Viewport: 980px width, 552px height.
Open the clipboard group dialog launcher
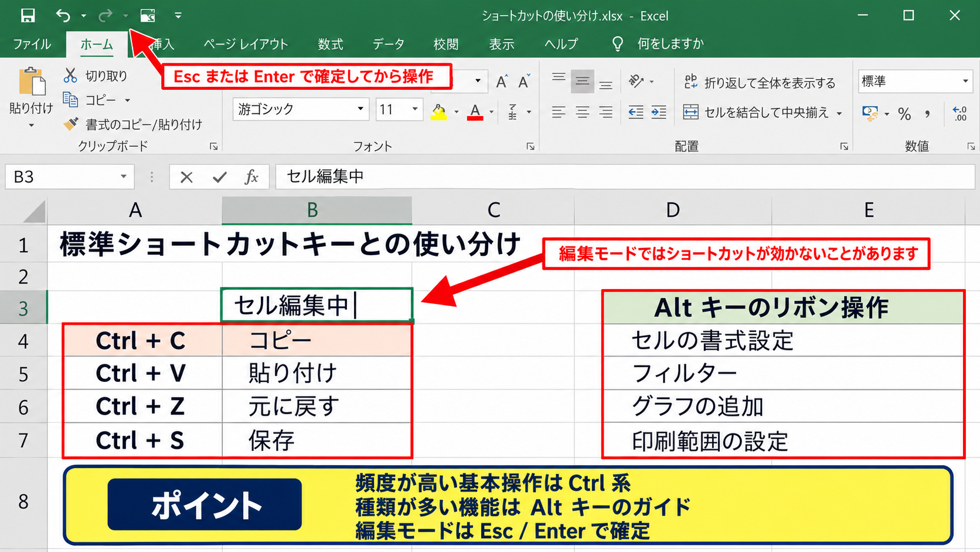[214, 147]
